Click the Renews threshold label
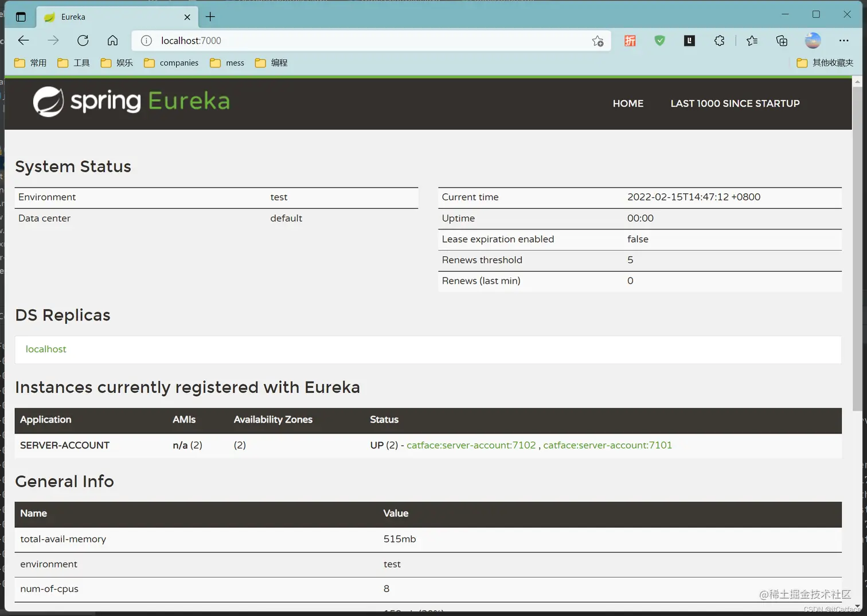Screen dimensions: 867x616 (x=482, y=260)
